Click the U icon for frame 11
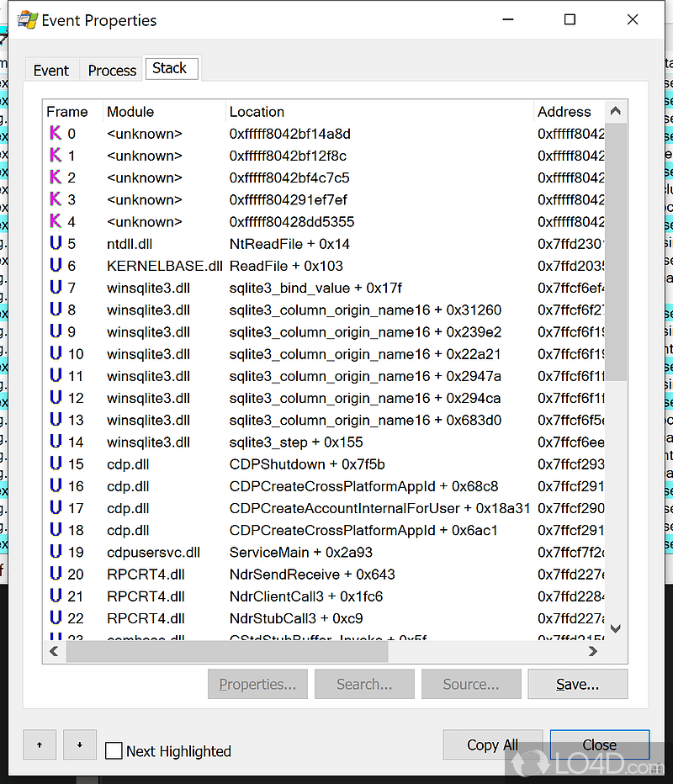 tap(56, 375)
